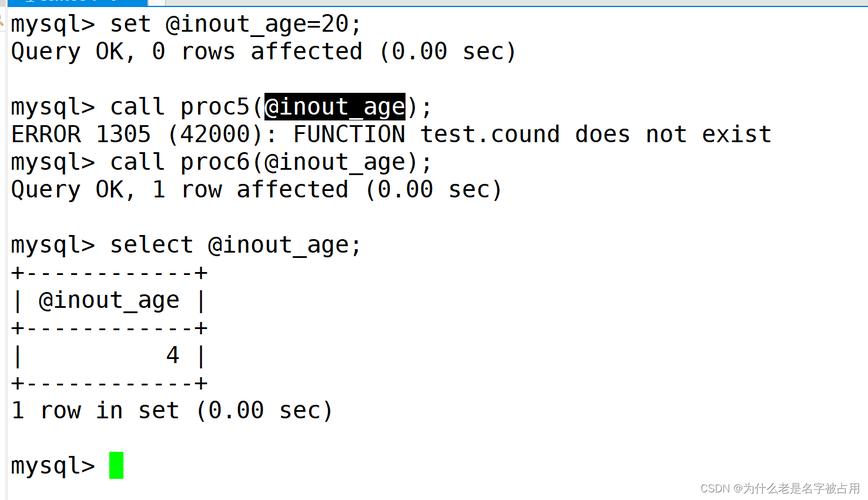
Task: Click the 'call proc6(@inout_age);' command
Action: pyautogui.click(x=221, y=163)
